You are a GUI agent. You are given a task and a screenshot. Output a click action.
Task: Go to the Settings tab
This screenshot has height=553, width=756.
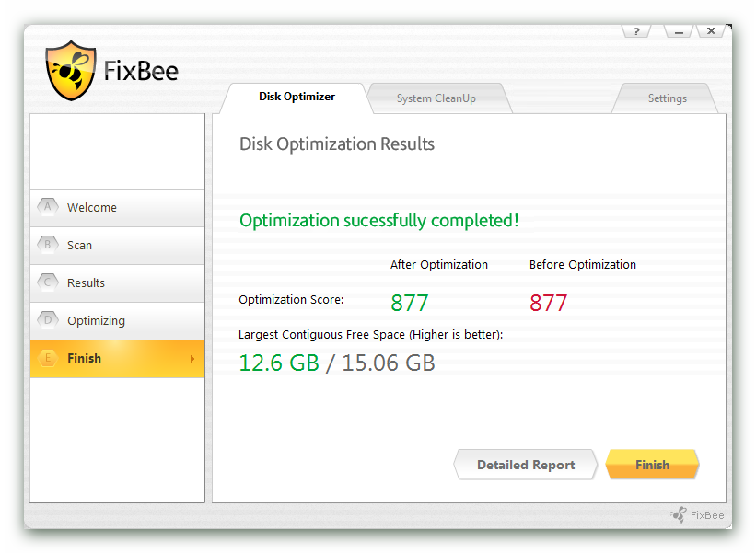click(667, 98)
